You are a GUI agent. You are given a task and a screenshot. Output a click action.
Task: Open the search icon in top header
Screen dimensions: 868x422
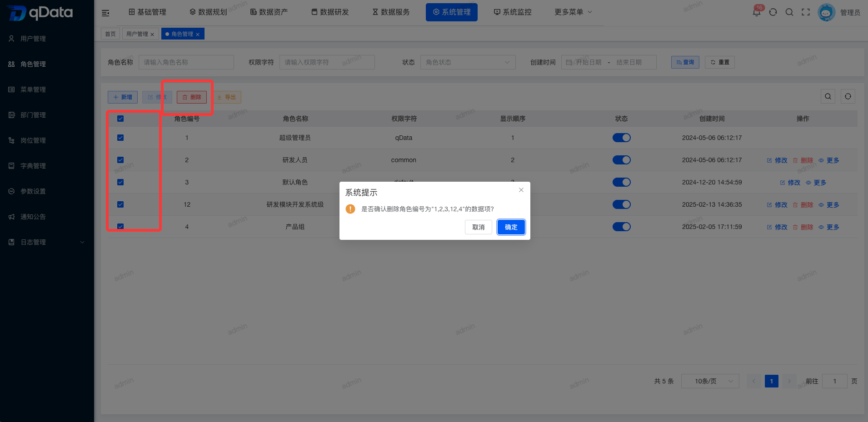(x=789, y=12)
